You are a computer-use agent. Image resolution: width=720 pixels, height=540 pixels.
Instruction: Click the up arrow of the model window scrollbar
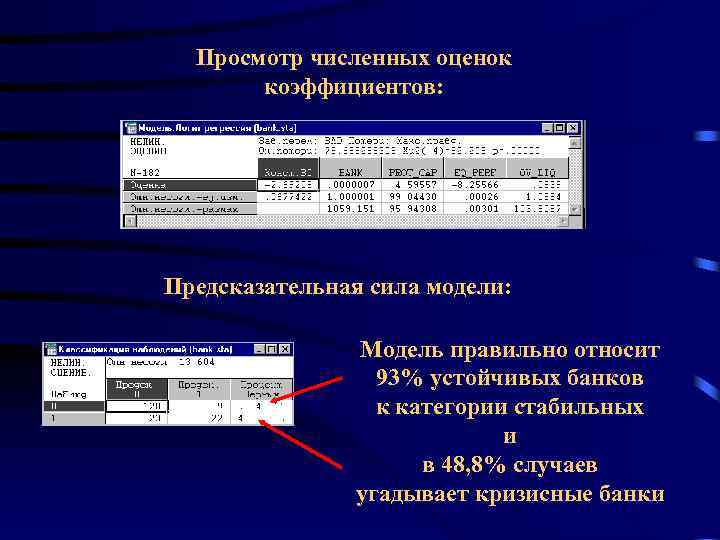click(x=574, y=143)
